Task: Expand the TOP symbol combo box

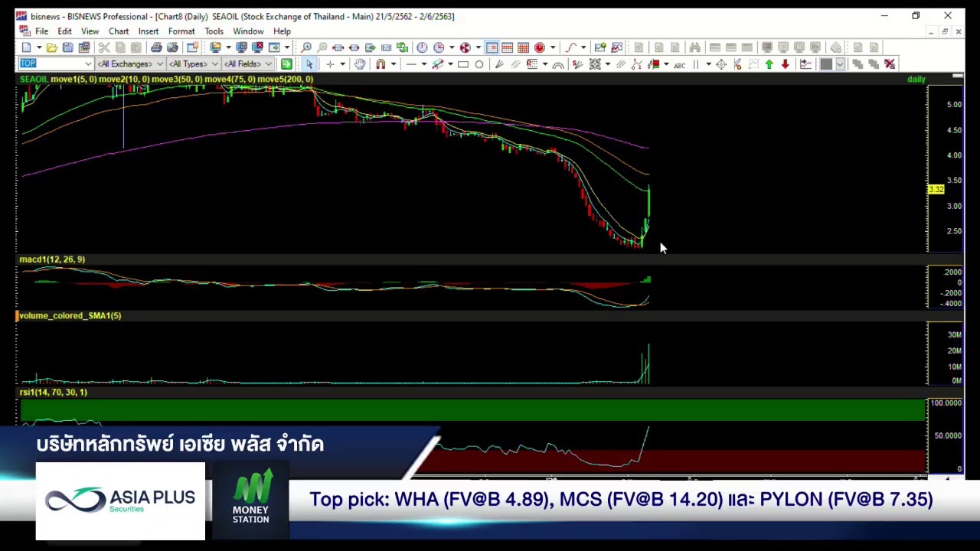Action: [x=88, y=64]
